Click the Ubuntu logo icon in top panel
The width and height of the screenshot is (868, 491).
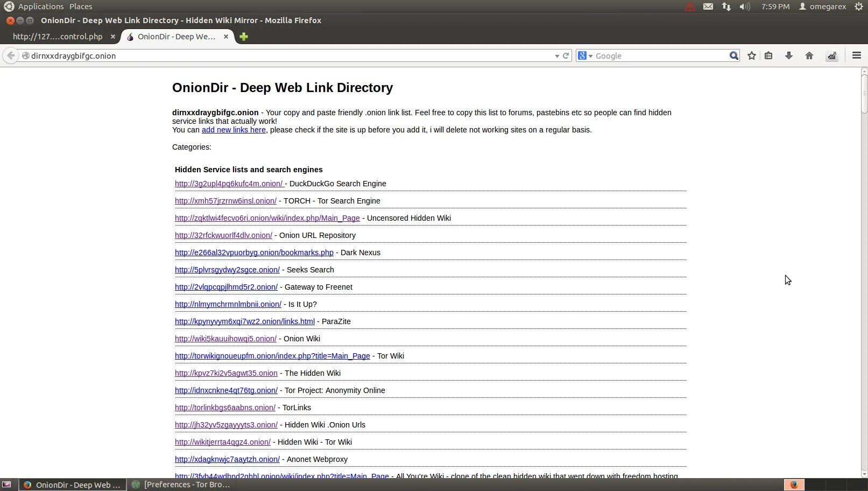tap(9, 6)
